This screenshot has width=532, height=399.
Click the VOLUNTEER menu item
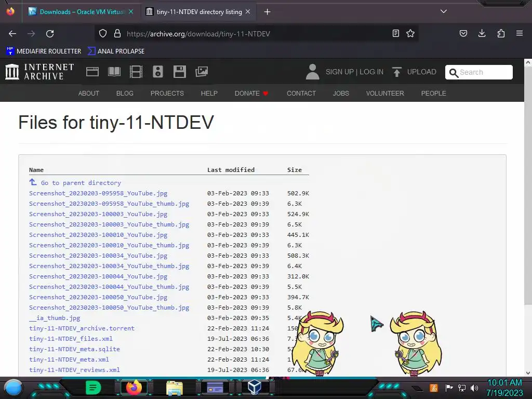(385, 94)
